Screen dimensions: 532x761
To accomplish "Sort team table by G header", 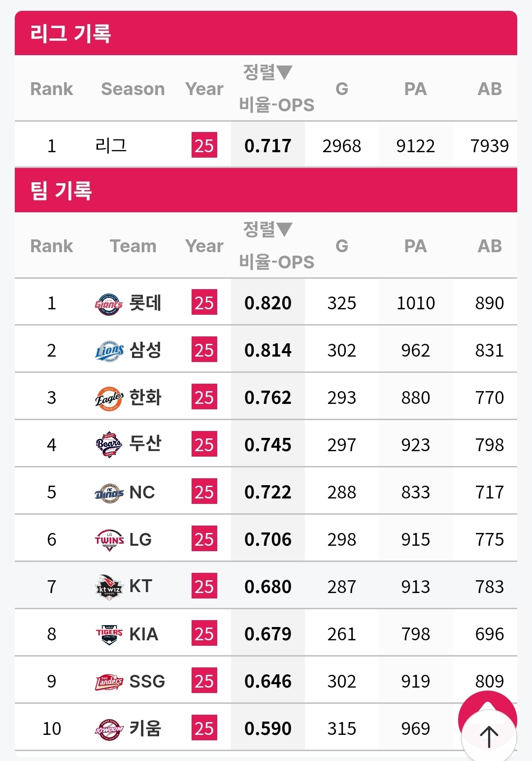I will click(342, 246).
